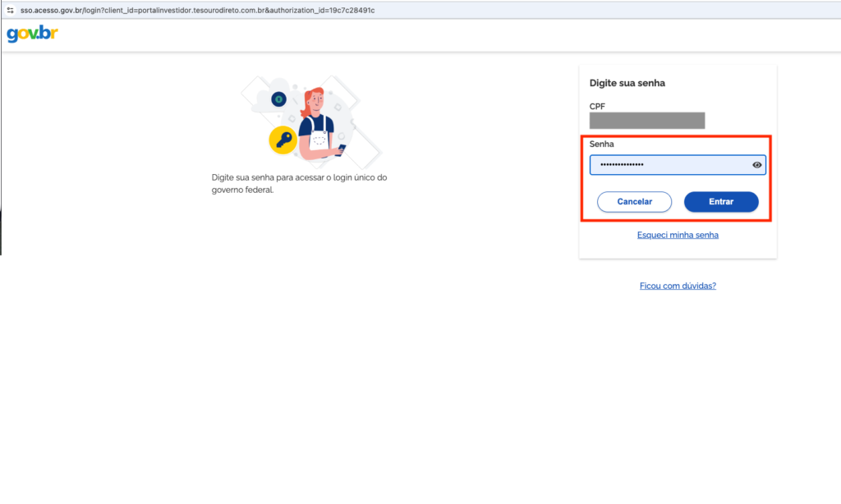This screenshot has width=841, height=504.
Task: Open the 'Esqueci minha senha' link
Action: (x=678, y=235)
